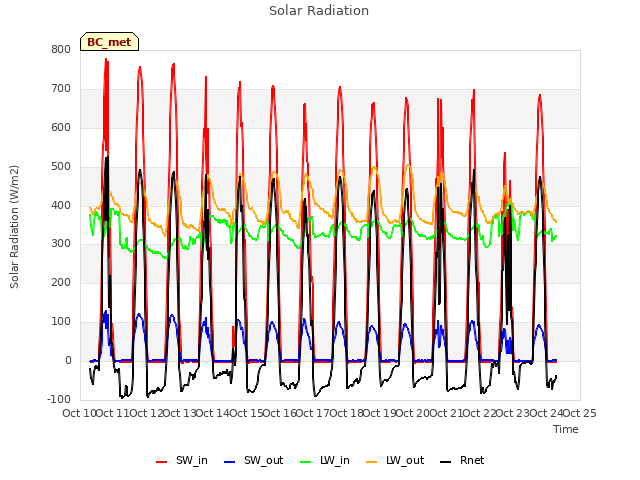Click the blue SW_out legend swatch

pyautogui.click(x=230, y=462)
